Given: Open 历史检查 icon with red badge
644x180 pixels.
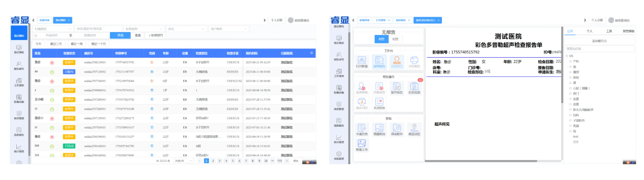Looking at the screenshot, I should tap(414, 89).
